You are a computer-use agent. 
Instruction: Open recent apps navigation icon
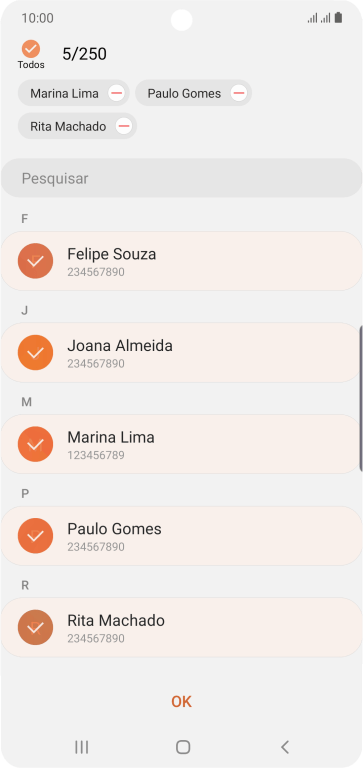coord(81,746)
